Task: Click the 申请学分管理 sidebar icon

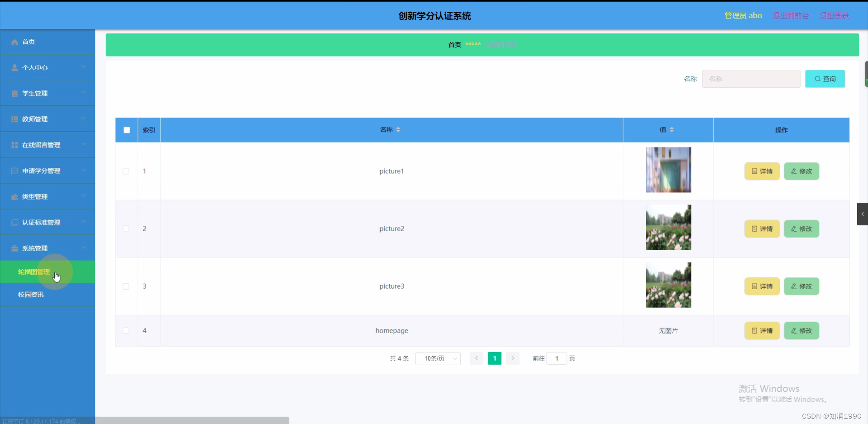Action: click(14, 171)
